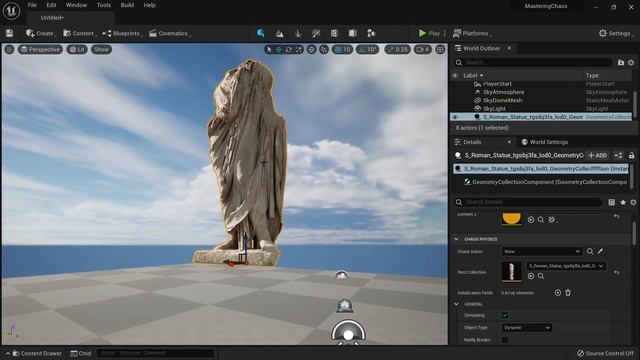Viewport: 640px width, 360px height.
Task: Toggle Source Control Off status
Action: (605, 353)
